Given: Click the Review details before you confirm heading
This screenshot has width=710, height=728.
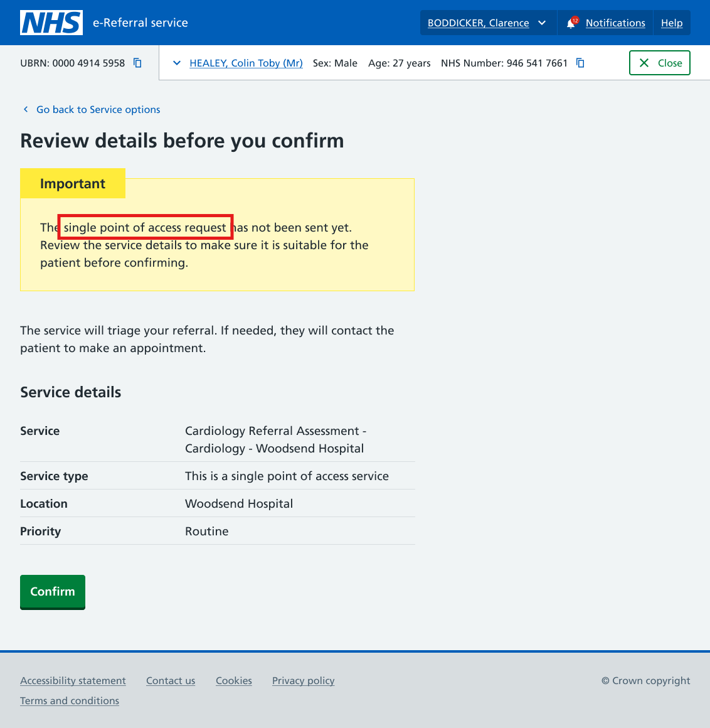Looking at the screenshot, I should pyautogui.click(x=182, y=141).
